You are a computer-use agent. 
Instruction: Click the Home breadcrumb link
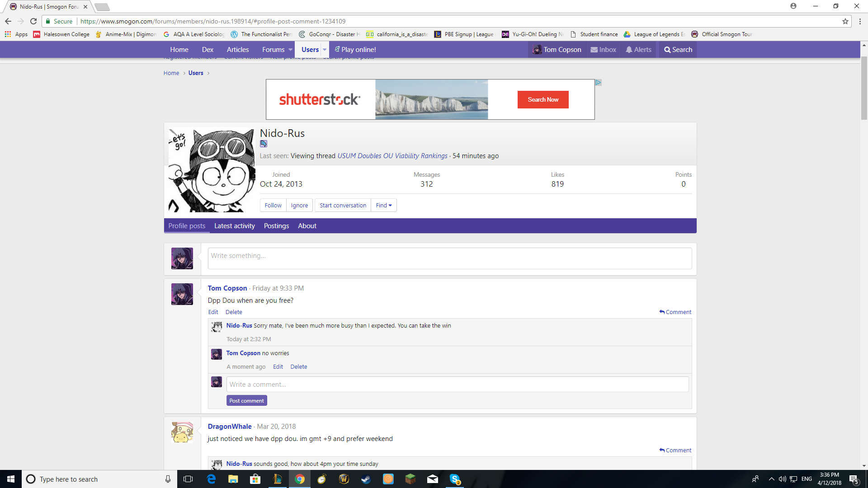(x=171, y=73)
